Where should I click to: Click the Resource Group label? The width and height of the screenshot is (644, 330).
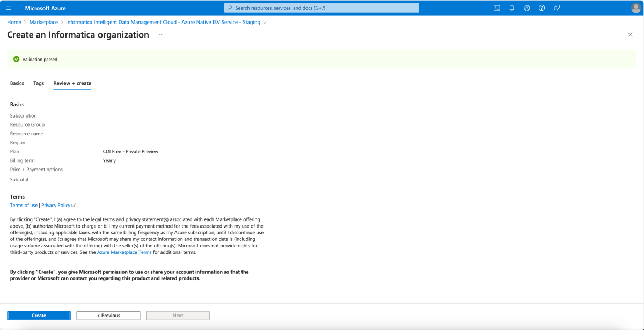27,124
